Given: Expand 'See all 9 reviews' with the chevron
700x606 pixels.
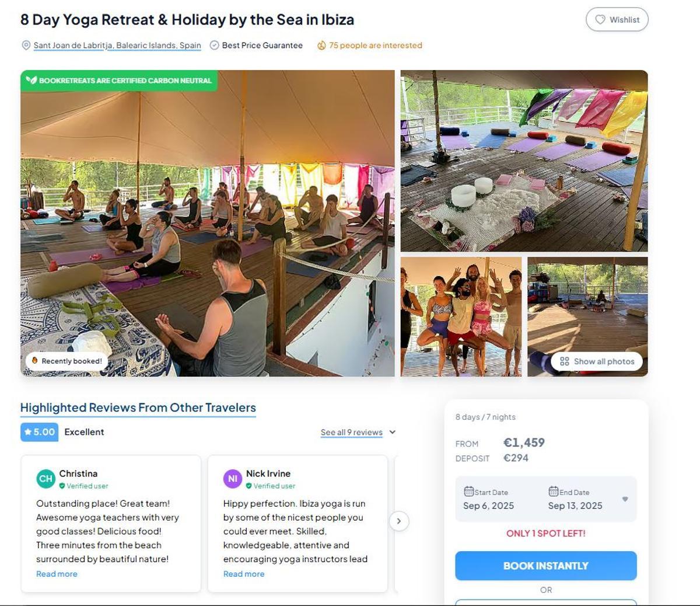Looking at the screenshot, I should click(392, 432).
